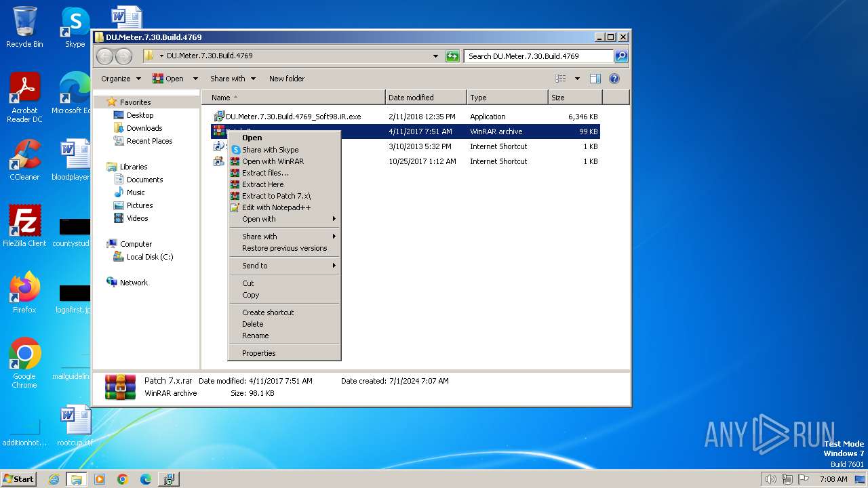The image size is (868, 488).
Task: Open the rootcup.rtf desktop file
Action: point(75,426)
